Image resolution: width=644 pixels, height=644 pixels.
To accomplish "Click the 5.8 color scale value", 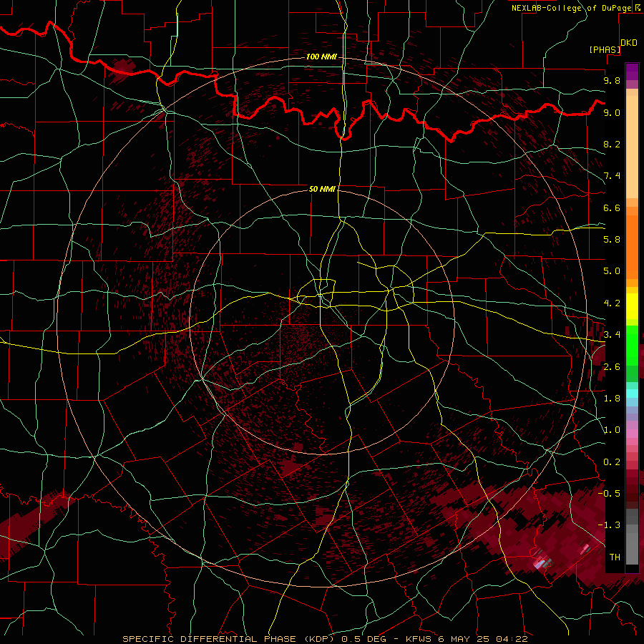I will click(x=612, y=240).
